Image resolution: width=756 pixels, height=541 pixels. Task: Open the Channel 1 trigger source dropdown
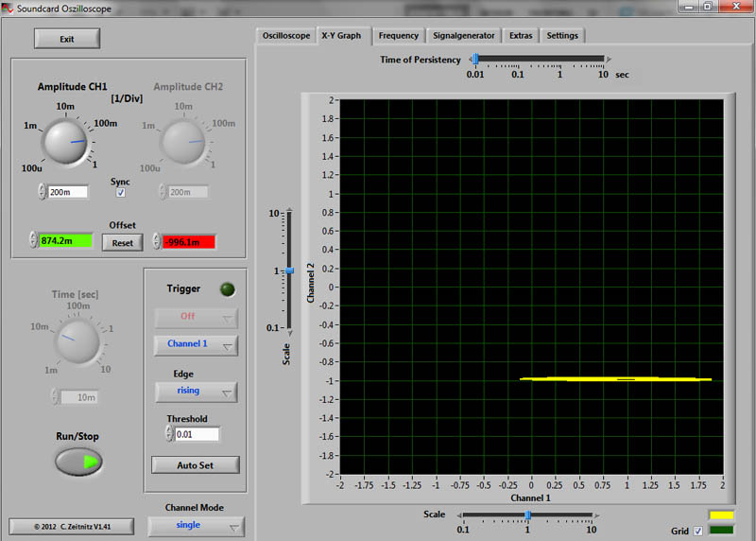[x=196, y=344]
